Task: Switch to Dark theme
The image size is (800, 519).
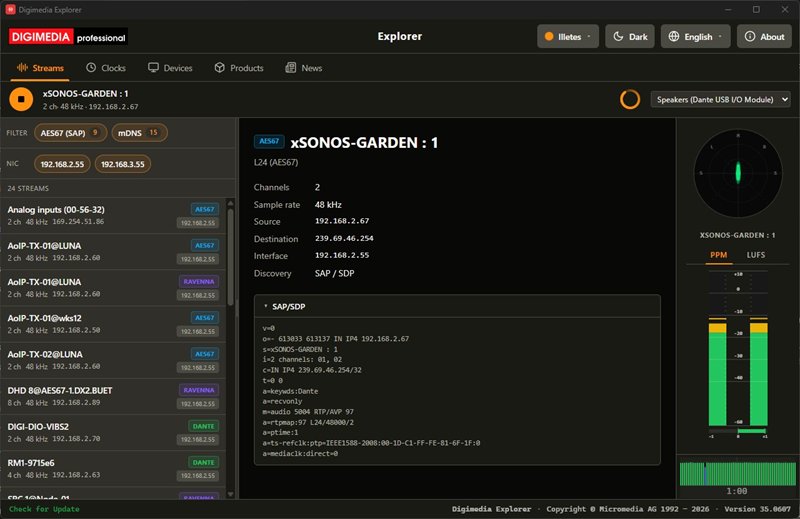Action: [630, 36]
